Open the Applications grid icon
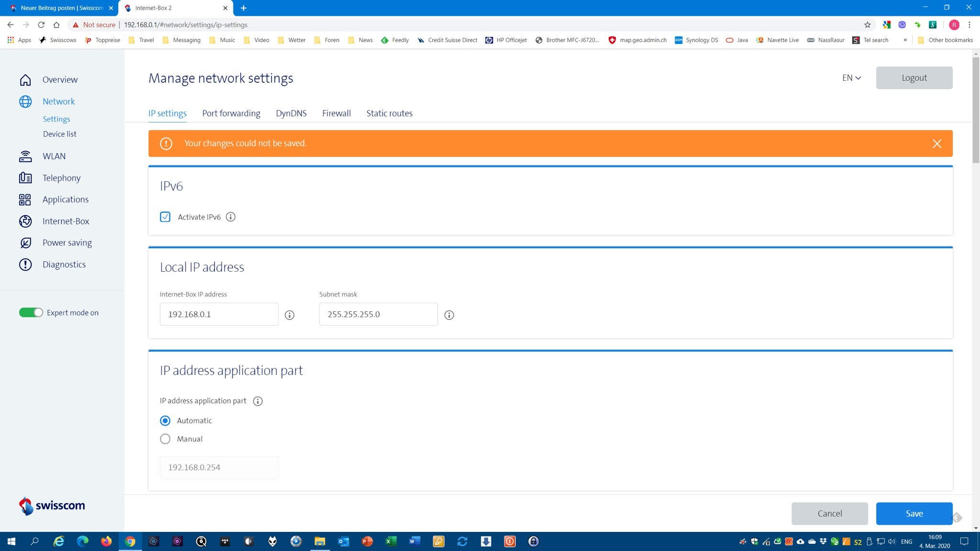Screen dimensions: 980x551 pos(25,199)
